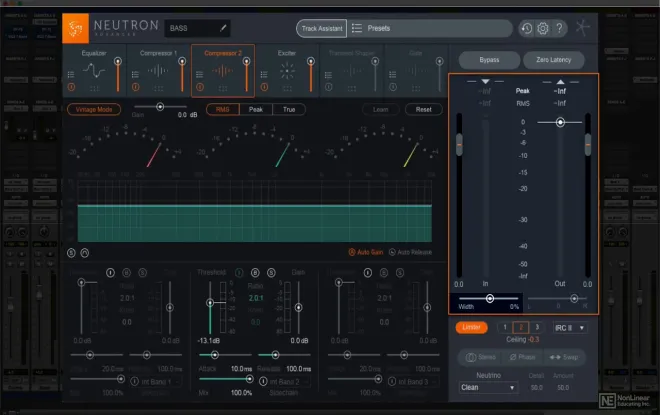
Task: Open the Int Band 1 sidechain dropdown
Action: tap(160, 382)
